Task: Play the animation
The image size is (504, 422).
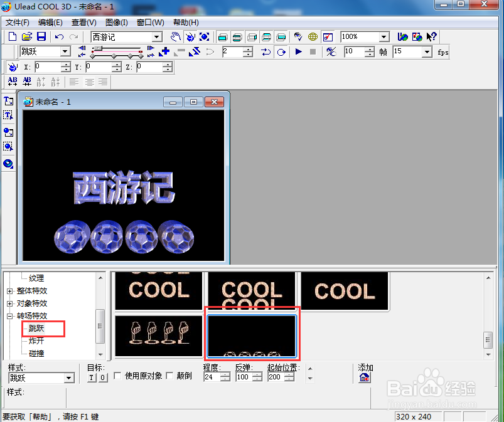Action: 298,51
